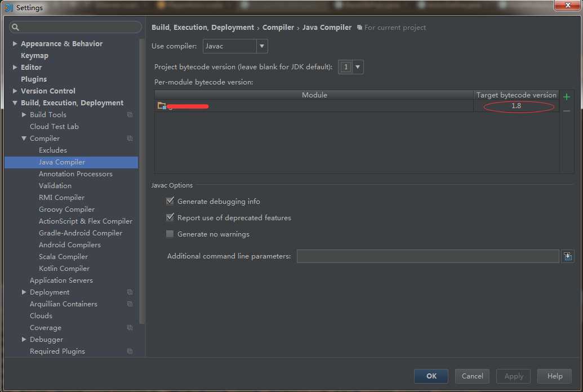Click the 1.8 target bytecode version cell
This screenshot has width=583, height=392.
point(516,106)
